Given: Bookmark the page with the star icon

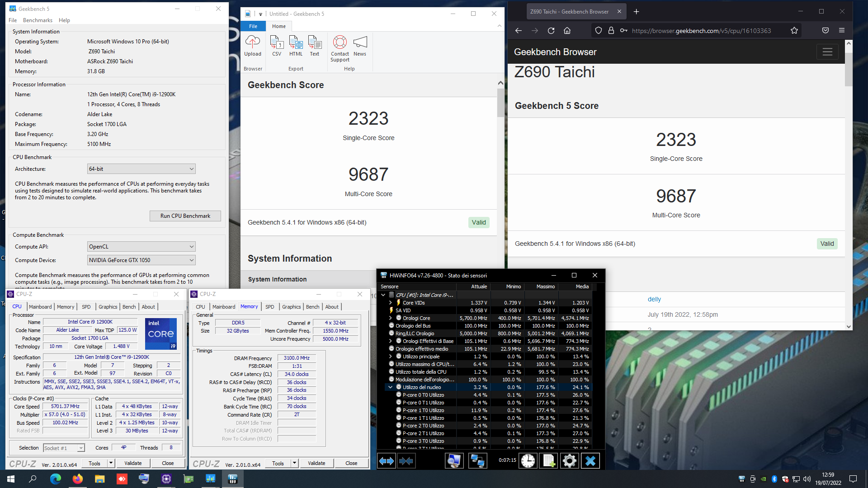Looking at the screenshot, I should tap(794, 31).
